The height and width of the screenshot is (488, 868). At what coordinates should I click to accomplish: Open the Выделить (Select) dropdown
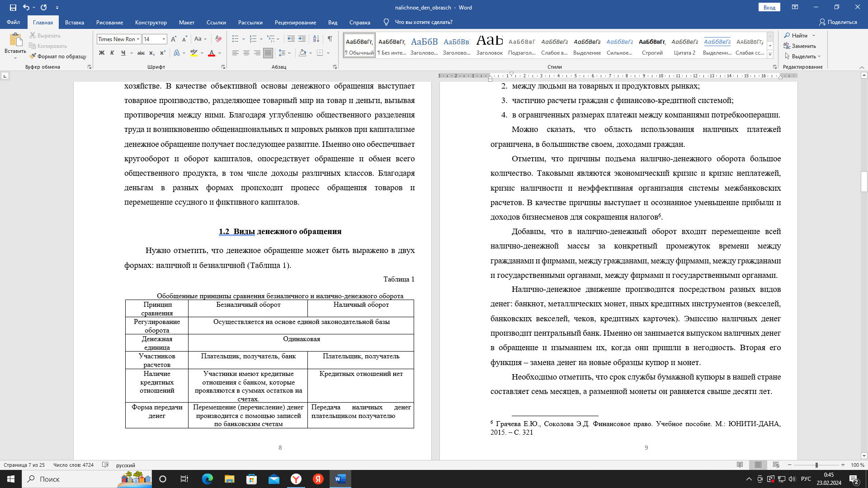click(x=802, y=56)
